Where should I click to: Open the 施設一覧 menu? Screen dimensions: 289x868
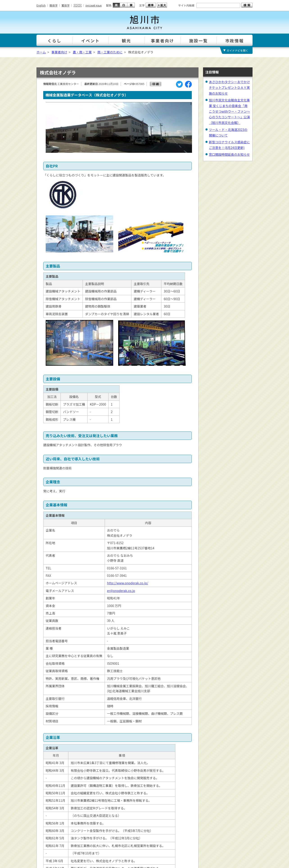(198, 41)
